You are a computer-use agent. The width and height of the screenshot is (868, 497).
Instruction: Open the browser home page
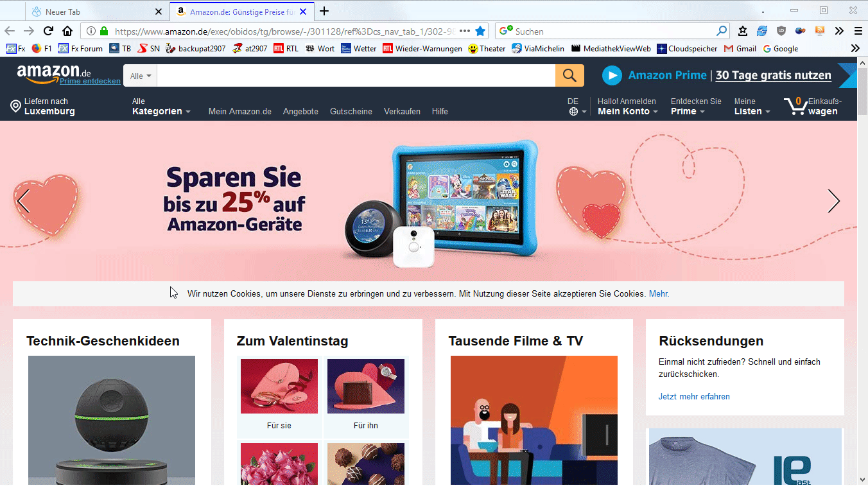pyautogui.click(x=67, y=31)
